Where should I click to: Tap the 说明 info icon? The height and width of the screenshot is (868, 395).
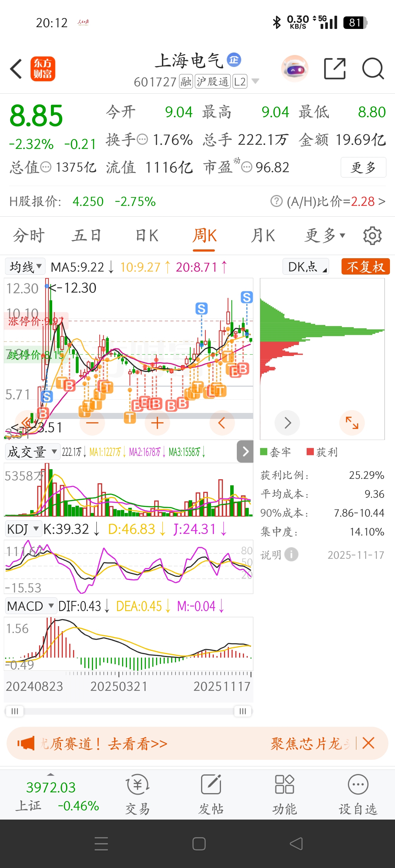[x=291, y=554]
